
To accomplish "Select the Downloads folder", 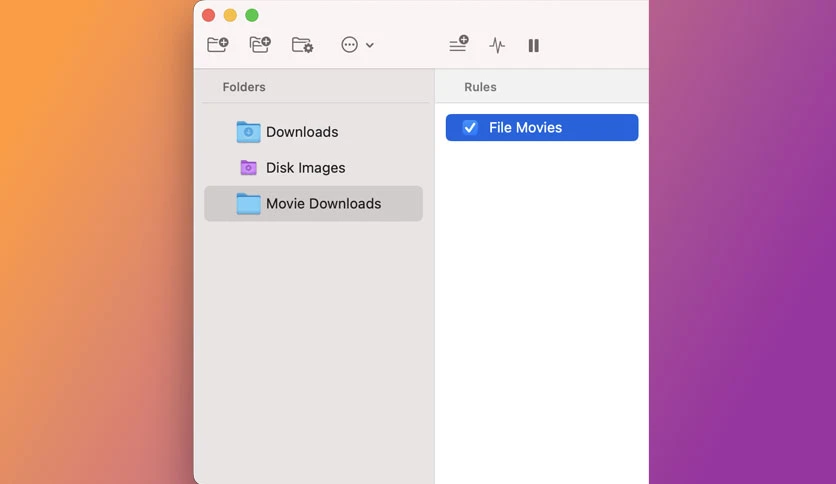I will coord(314,132).
